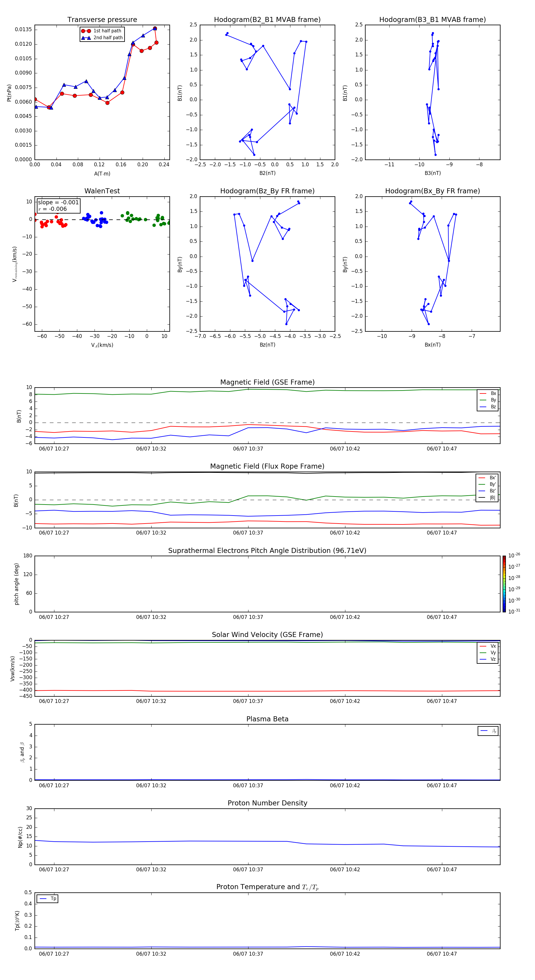This screenshot has height=980, width=535.
Task: Click Bx' legend entry in Flux Rope plot
Action: (487, 478)
